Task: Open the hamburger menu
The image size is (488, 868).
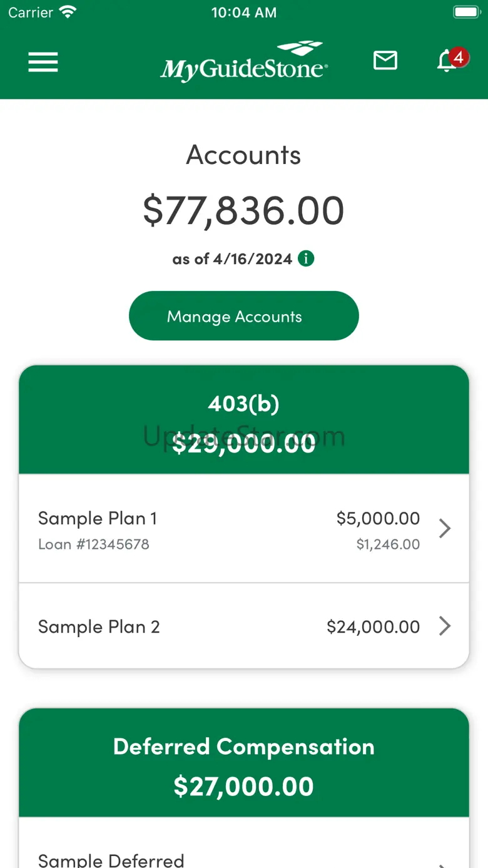Action: 43,62
